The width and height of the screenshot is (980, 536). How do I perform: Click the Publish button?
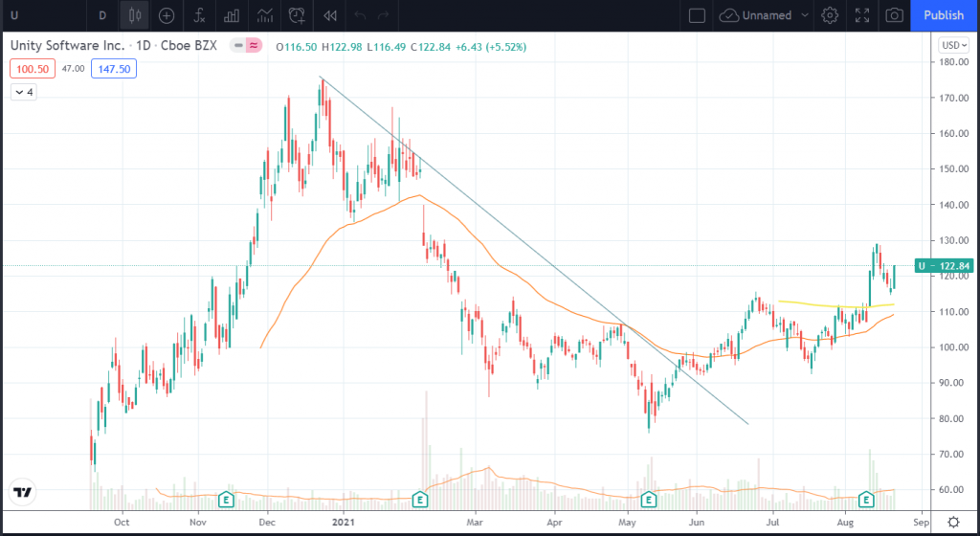pyautogui.click(x=944, y=15)
